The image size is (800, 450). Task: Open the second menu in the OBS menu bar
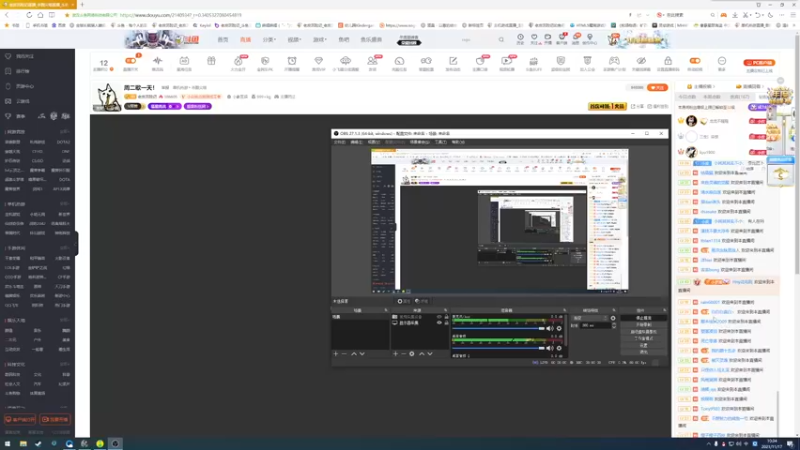[356, 142]
